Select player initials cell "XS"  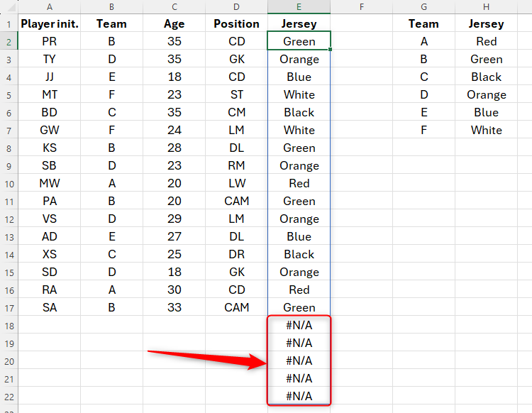coord(49,254)
